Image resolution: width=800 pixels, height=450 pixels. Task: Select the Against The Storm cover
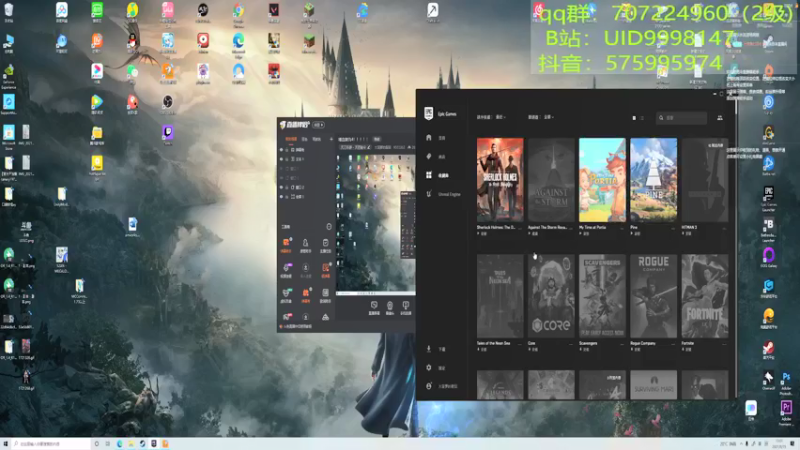[551, 180]
